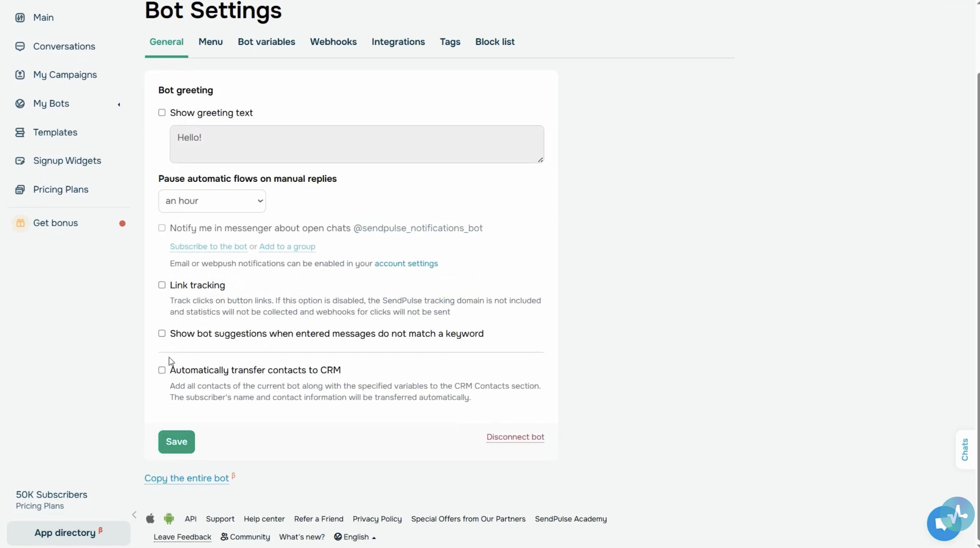Click the green Save button
This screenshot has width=980, height=548.
pyautogui.click(x=177, y=442)
